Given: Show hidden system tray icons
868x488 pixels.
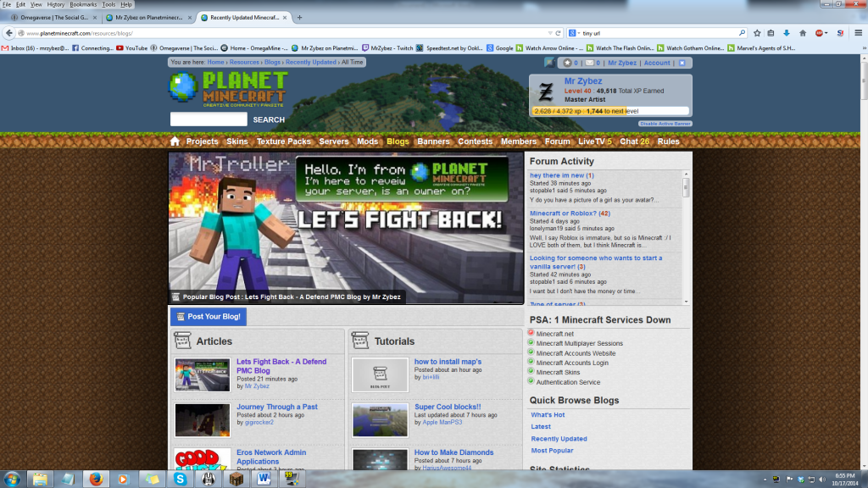Looking at the screenshot, I should click(765, 480).
